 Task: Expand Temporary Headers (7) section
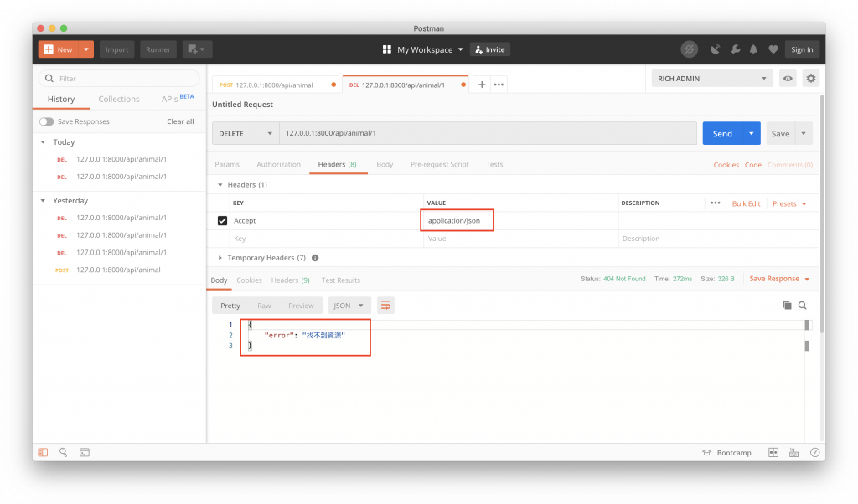coord(220,258)
